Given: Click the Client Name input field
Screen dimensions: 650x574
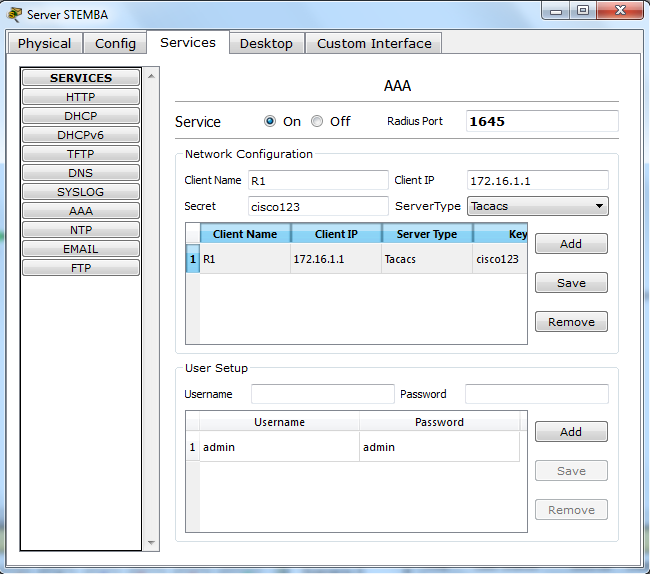Looking at the screenshot, I should click(x=318, y=181).
